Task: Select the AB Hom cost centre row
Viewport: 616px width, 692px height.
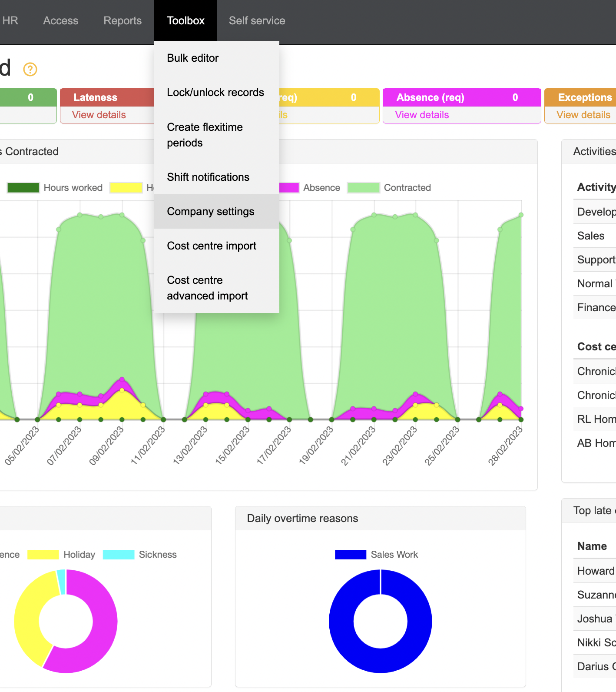Action: (x=595, y=443)
